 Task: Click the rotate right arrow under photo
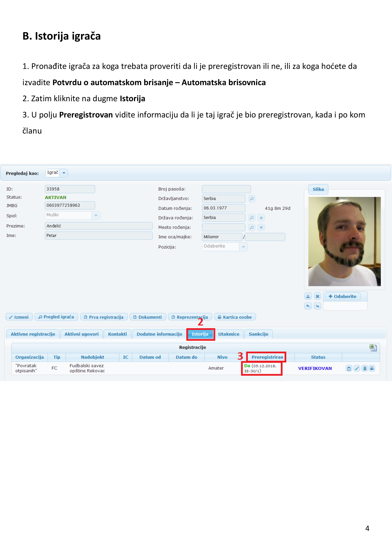click(x=317, y=306)
